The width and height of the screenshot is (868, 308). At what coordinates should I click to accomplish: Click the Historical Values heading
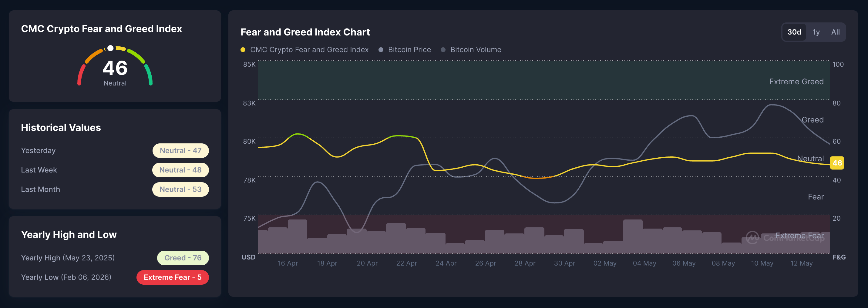[61, 128]
